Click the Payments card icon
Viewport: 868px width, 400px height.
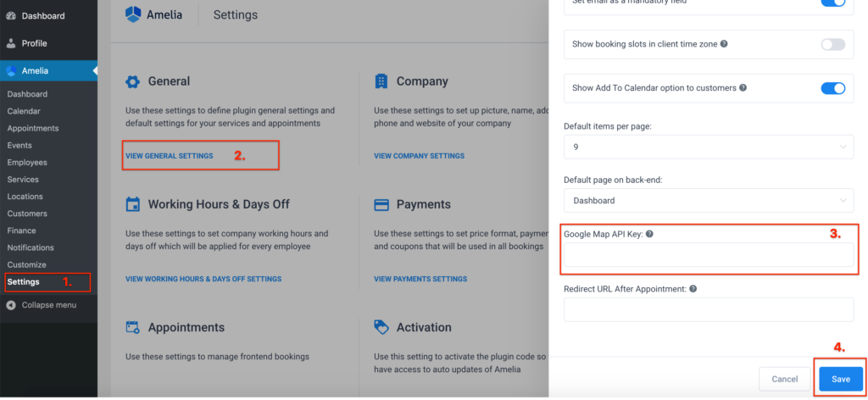(381, 205)
